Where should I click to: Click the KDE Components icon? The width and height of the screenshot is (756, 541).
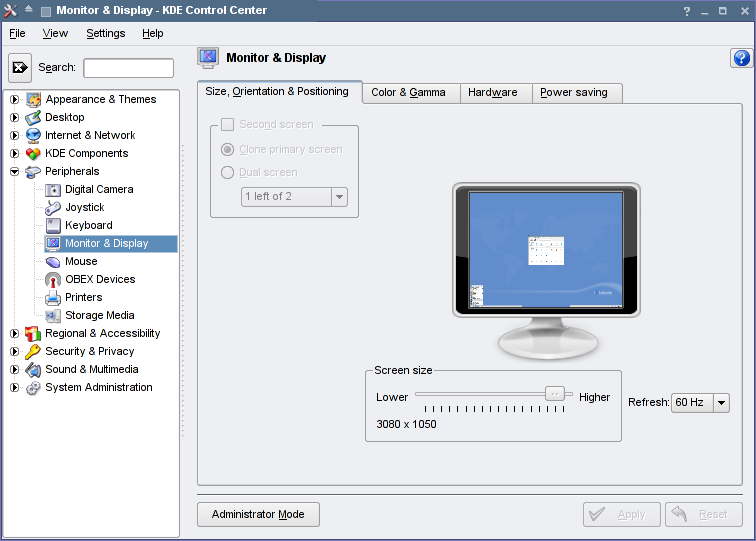33,153
